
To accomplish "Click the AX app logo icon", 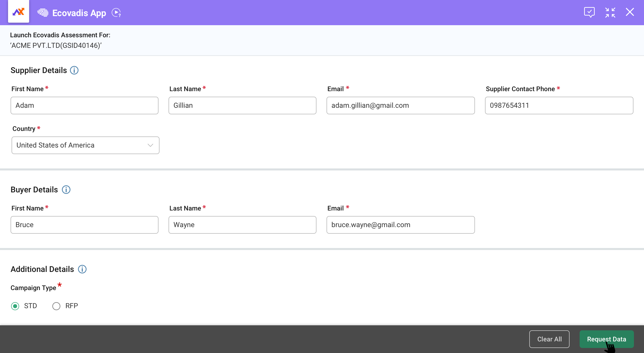I will click(18, 12).
